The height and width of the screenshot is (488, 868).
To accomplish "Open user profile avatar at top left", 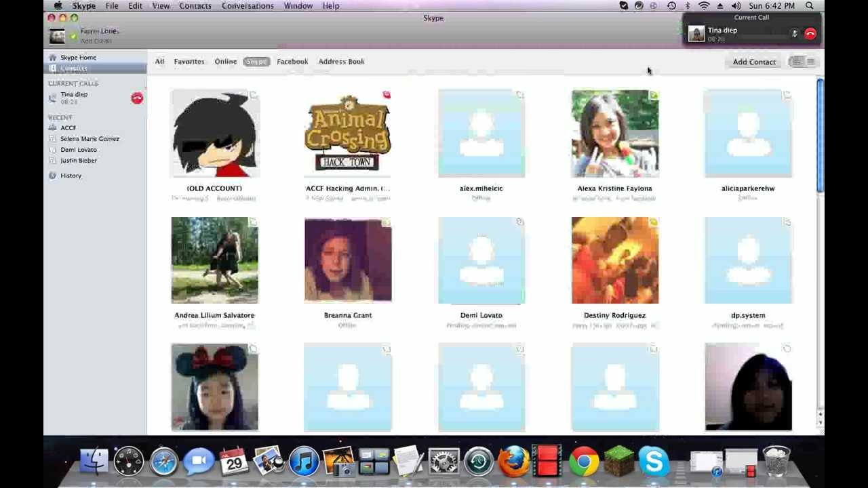I will click(57, 36).
